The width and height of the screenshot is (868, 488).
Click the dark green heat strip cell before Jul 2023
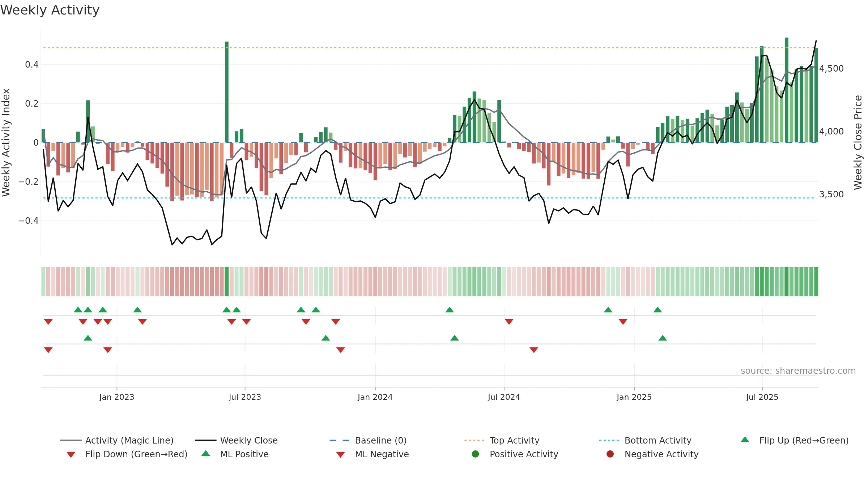[x=227, y=282]
